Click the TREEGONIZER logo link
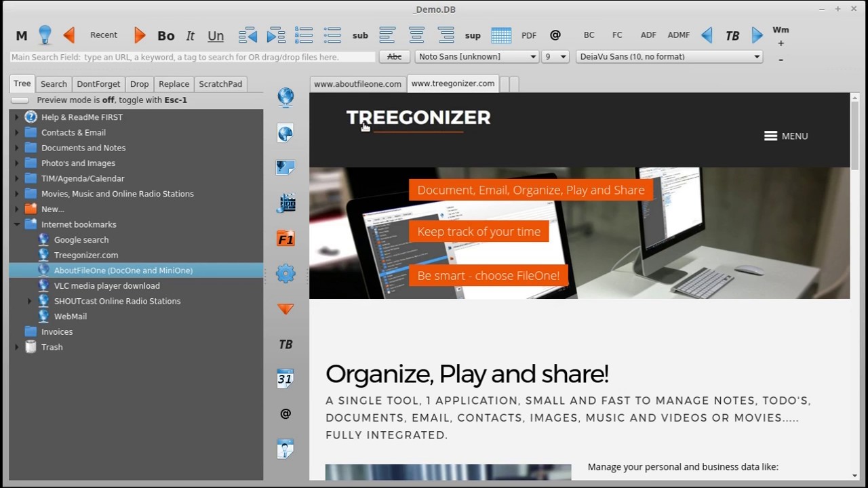 click(418, 118)
